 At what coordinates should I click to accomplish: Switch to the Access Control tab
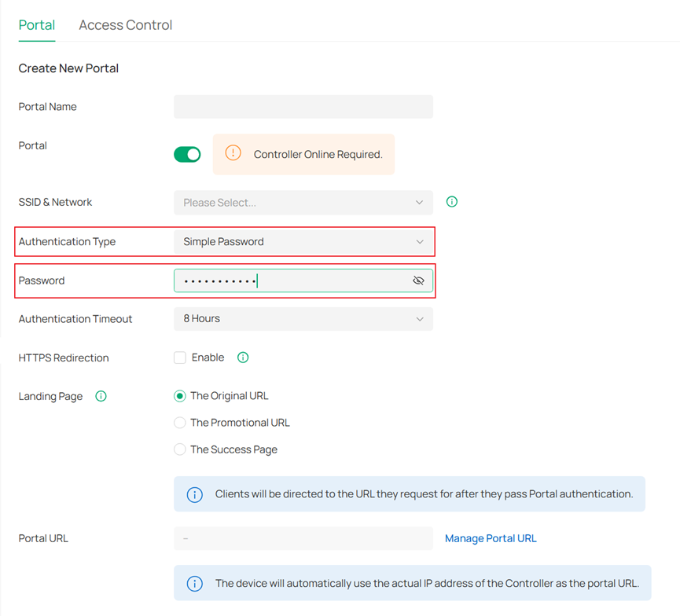(125, 25)
